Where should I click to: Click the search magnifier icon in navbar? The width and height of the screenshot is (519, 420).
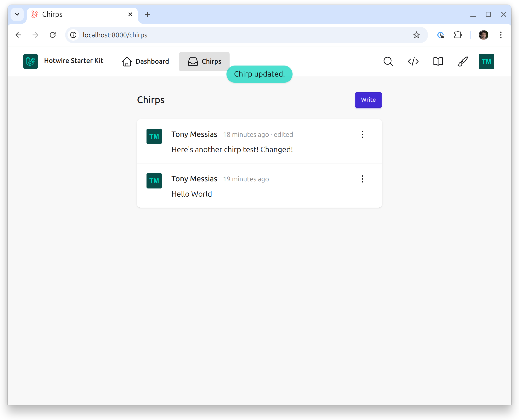388,61
